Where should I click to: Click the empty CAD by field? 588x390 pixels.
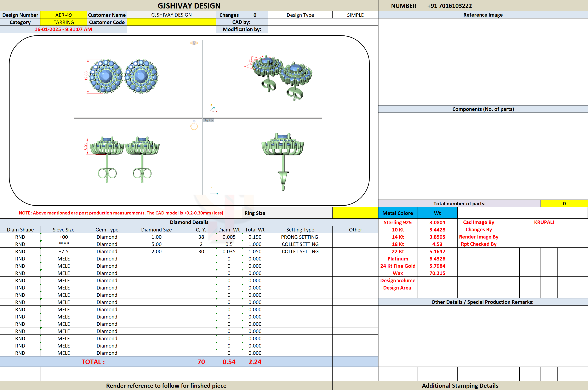[x=323, y=22]
